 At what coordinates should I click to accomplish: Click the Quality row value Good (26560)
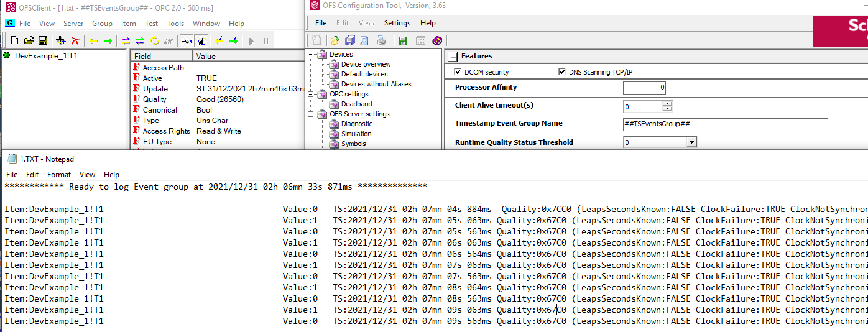coord(220,99)
